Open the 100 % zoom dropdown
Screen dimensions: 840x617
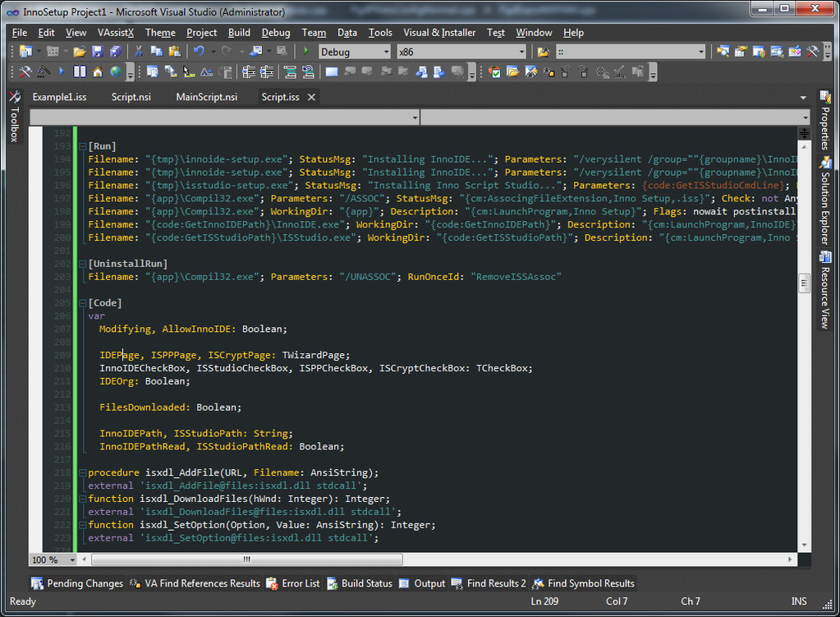tap(71, 559)
